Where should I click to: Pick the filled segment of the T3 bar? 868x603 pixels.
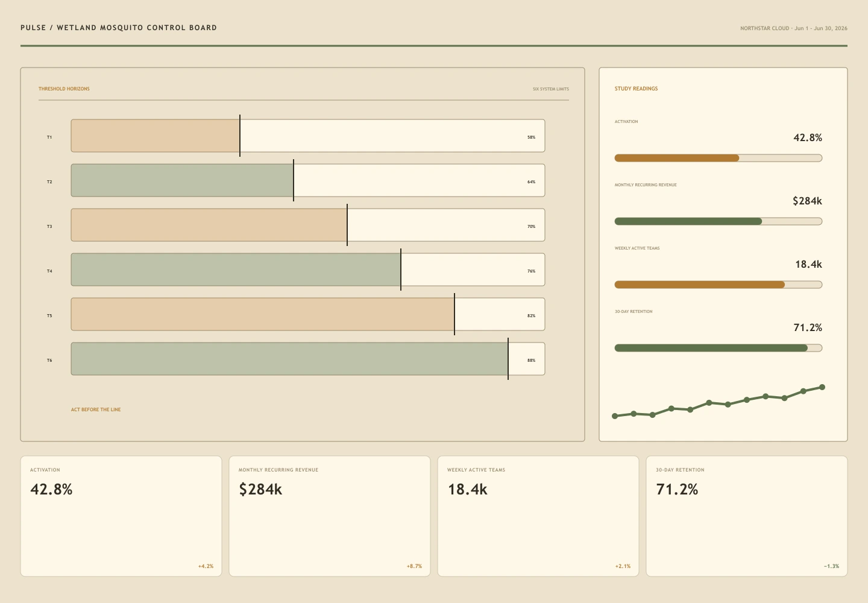point(209,225)
